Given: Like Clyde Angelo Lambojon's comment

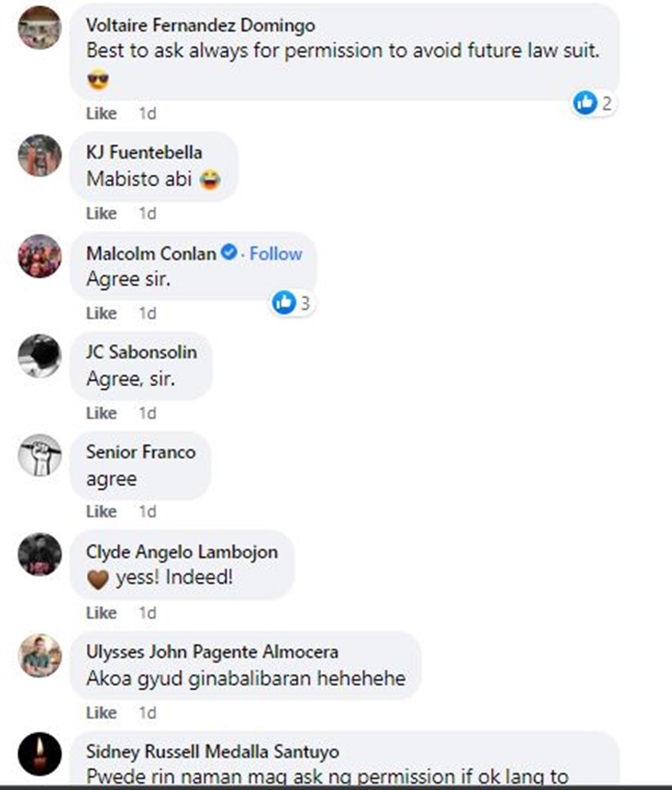Looking at the screenshot, I should pyautogui.click(x=101, y=613).
